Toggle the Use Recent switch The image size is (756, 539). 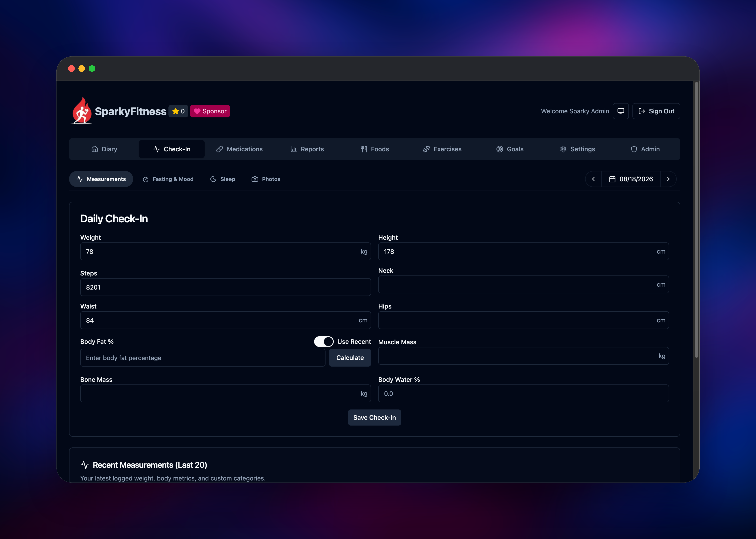[324, 341]
